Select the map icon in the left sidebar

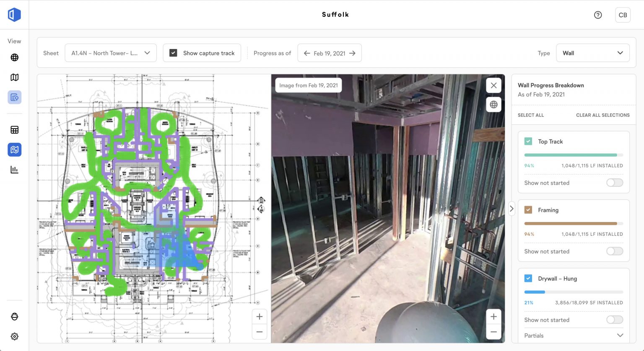point(14,77)
